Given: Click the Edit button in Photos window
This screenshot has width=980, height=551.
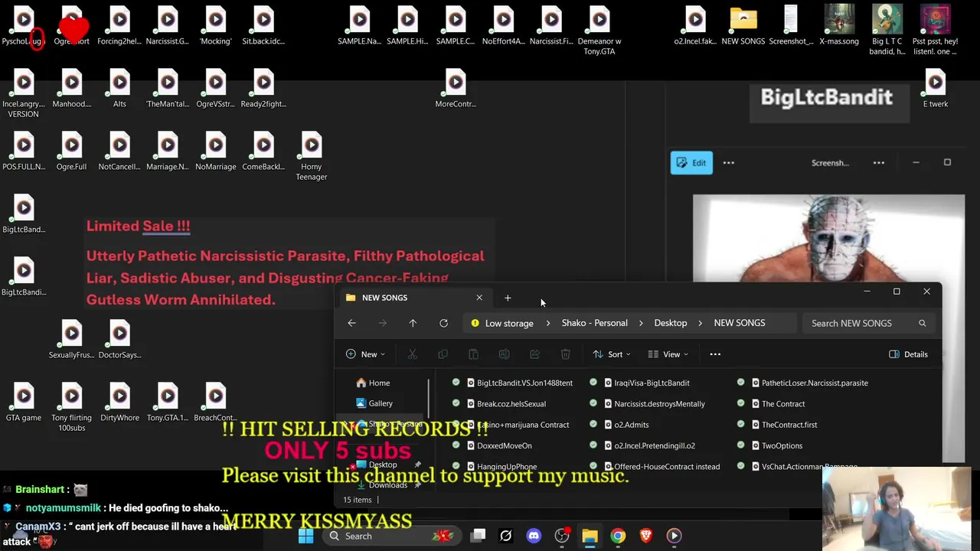Looking at the screenshot, I should click(691, 162).
